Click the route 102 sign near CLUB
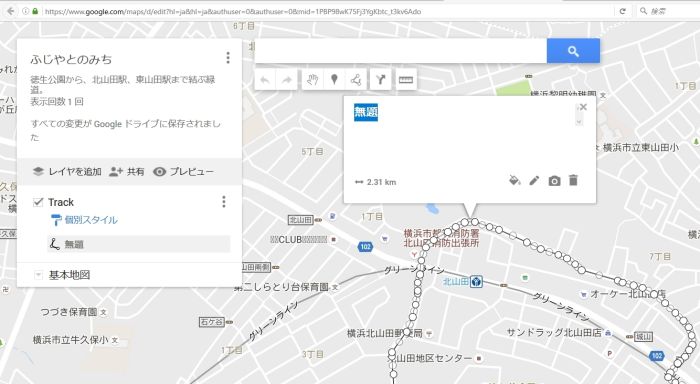This screenshot has height=384, width=700. (x=365, y=246)
